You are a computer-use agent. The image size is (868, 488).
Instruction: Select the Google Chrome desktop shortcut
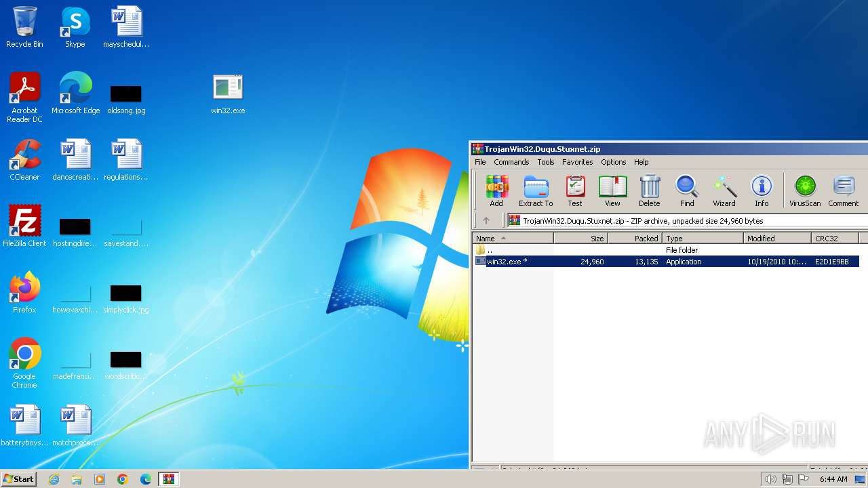click(24, 363)
